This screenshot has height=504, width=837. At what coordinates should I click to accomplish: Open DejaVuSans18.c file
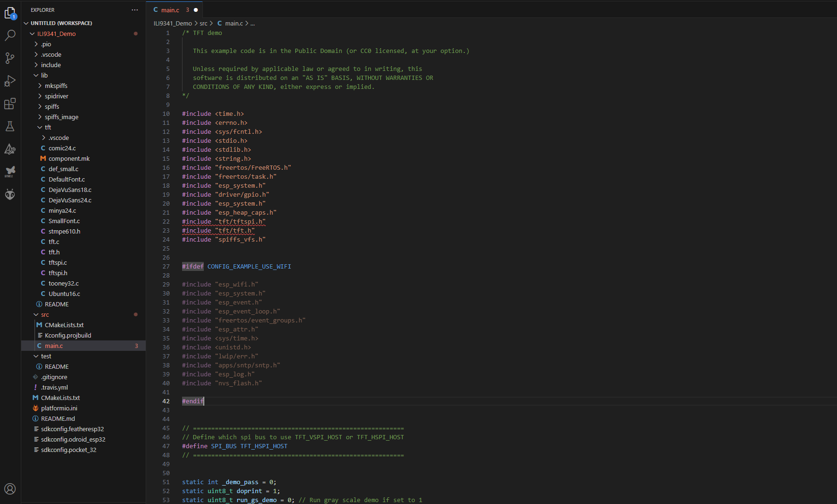point(83,190)
